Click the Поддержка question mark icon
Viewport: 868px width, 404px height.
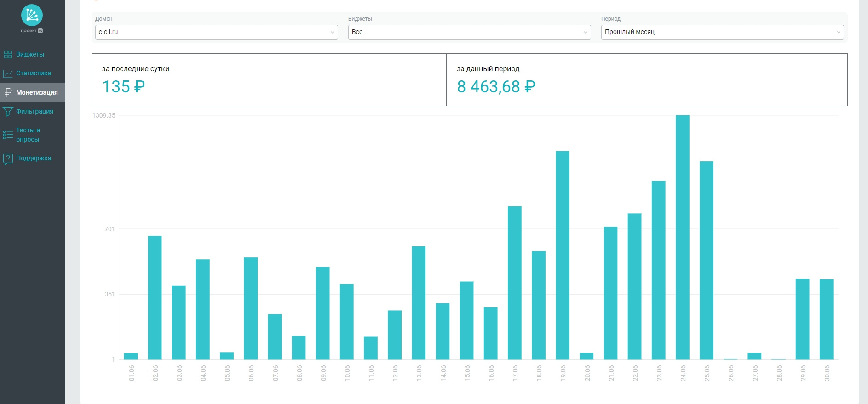[x=8, y=159]
